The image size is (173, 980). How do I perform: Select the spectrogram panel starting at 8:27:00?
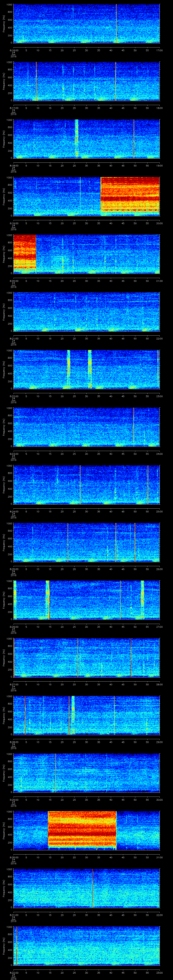pos(87,658)
